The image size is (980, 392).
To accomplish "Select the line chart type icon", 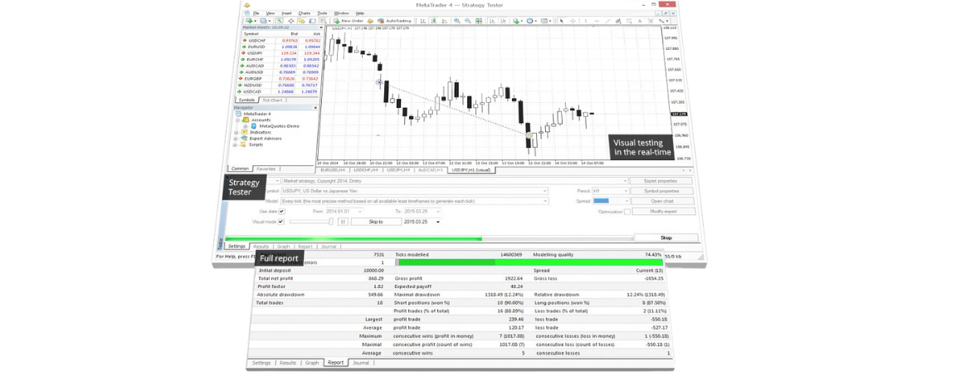I will (x=445, y=21).
